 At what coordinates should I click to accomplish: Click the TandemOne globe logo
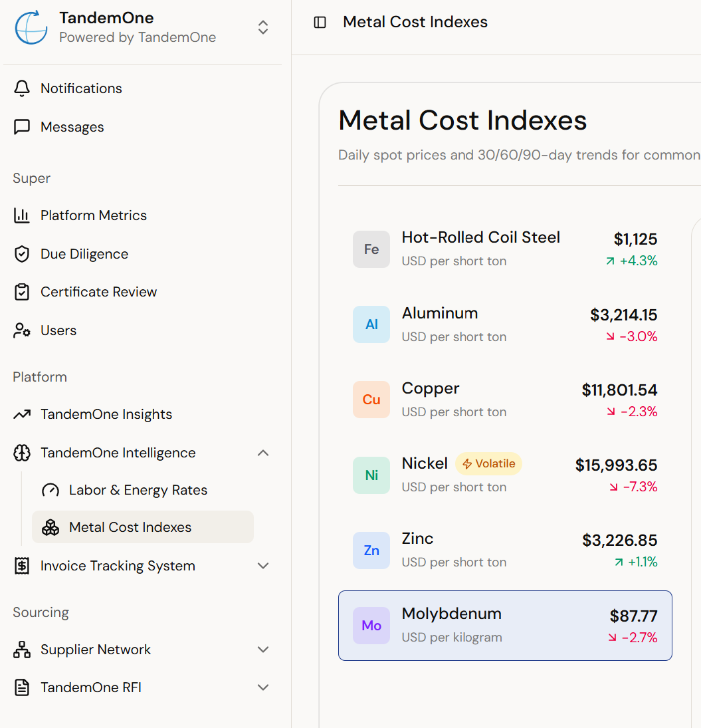click(31, 27)
